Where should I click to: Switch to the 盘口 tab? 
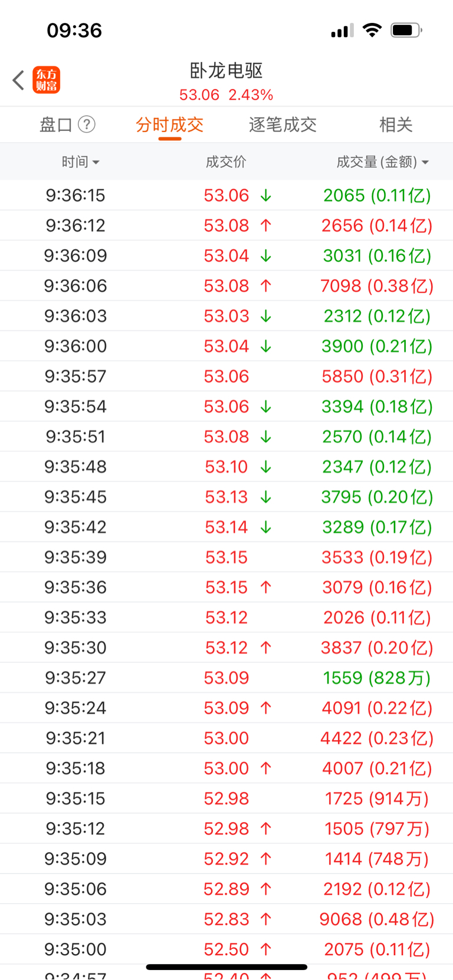pos(56,124)
